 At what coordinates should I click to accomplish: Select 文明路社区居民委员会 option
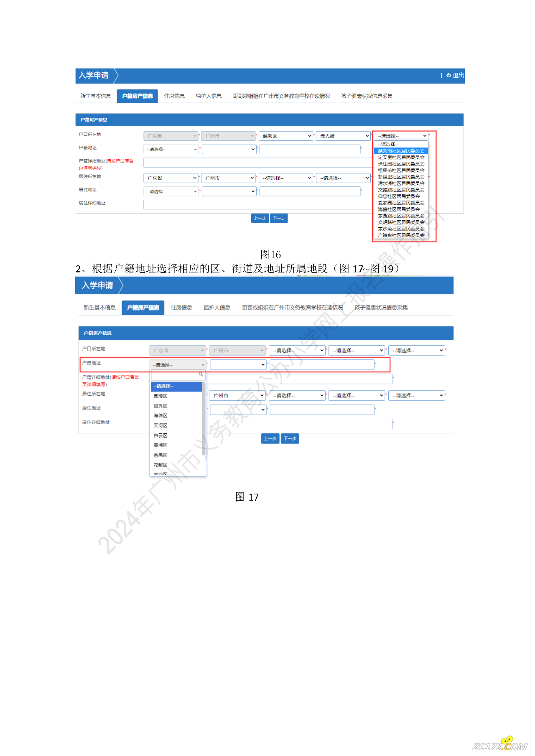[x=401, y=222]
